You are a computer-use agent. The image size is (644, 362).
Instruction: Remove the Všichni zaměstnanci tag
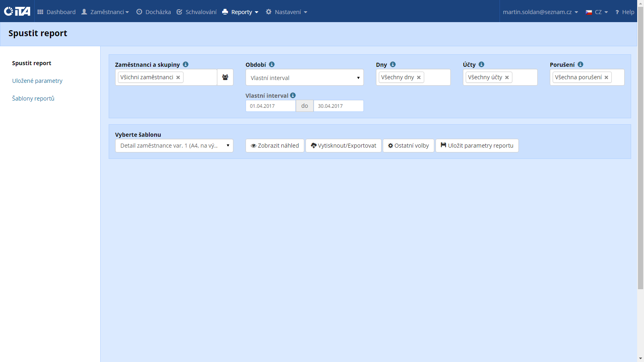point(178,78)
